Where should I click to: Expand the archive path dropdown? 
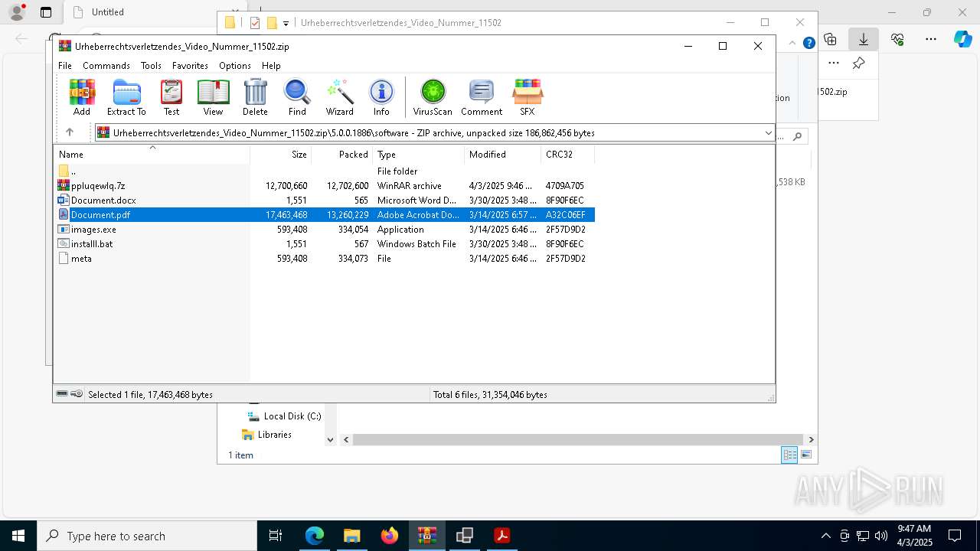(x=768, y=133)
